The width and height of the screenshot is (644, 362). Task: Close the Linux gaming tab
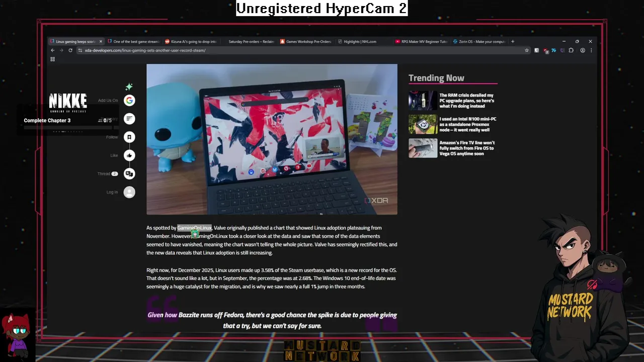(x=101, y=42)
